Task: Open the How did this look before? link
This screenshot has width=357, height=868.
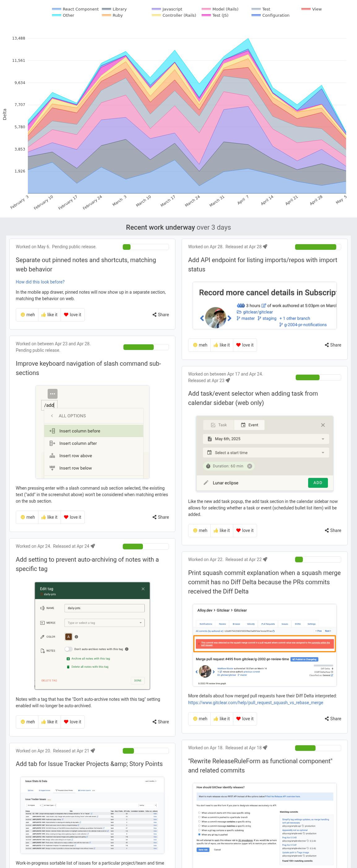Action: pyautogui.click(x=40, y=282)
